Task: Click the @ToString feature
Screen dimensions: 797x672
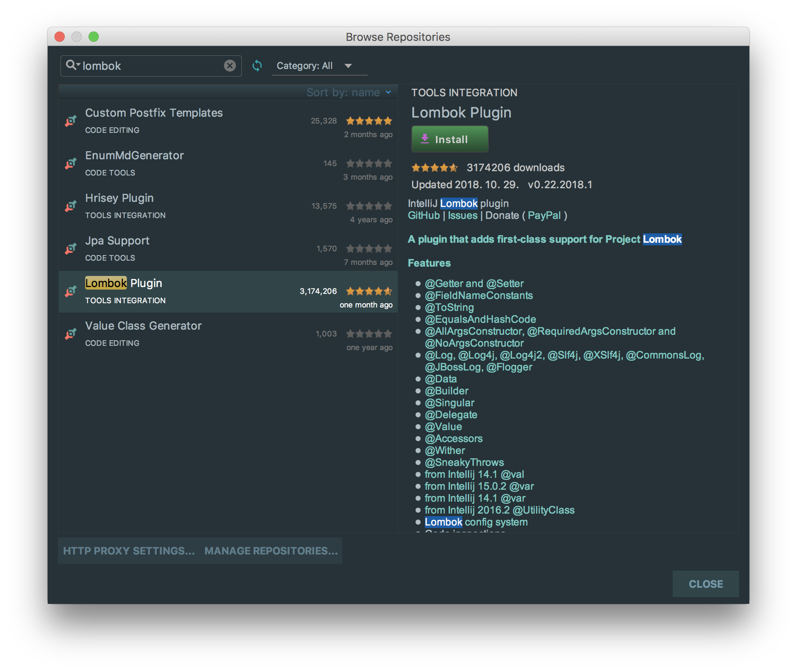Action: 449,307
